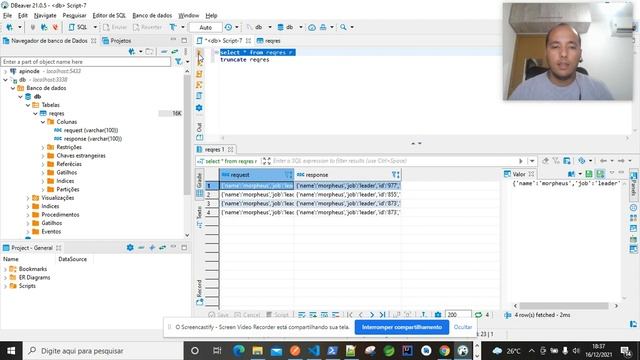Select the Script-7 editor tab

223,41
